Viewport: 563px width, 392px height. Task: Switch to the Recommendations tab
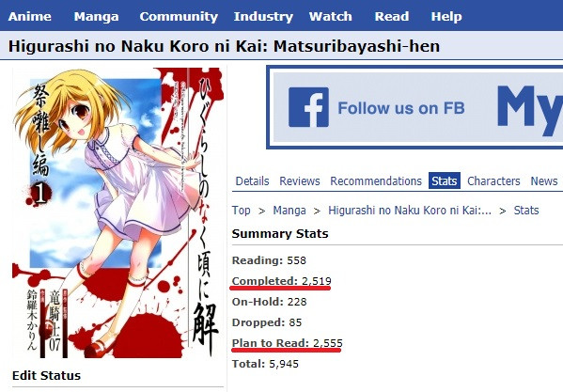coord(376,180)
